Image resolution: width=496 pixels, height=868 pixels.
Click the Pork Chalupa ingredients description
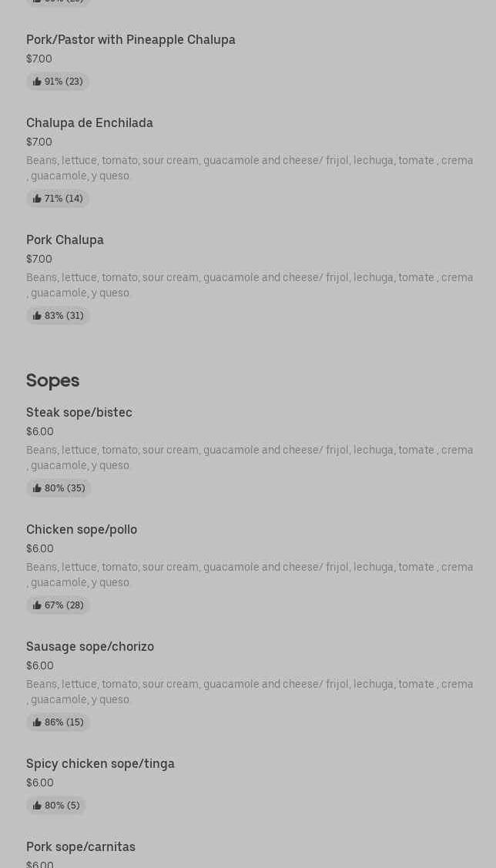(250, 285)
